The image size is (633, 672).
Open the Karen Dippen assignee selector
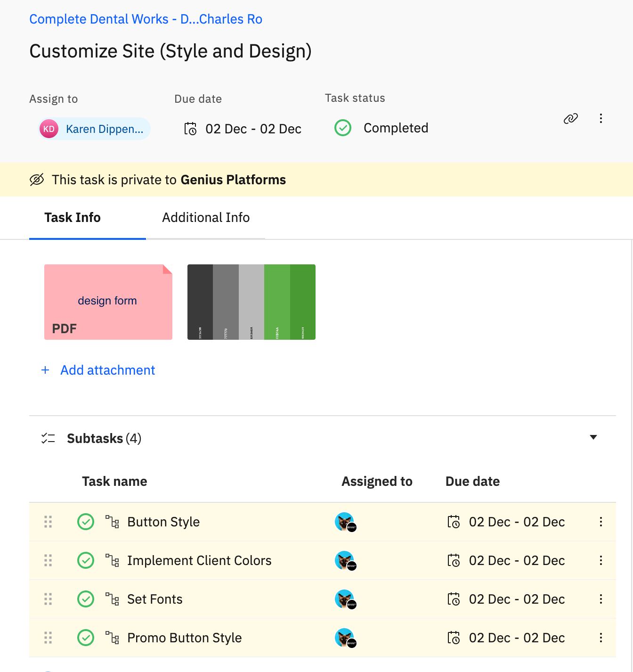[94, 129]
